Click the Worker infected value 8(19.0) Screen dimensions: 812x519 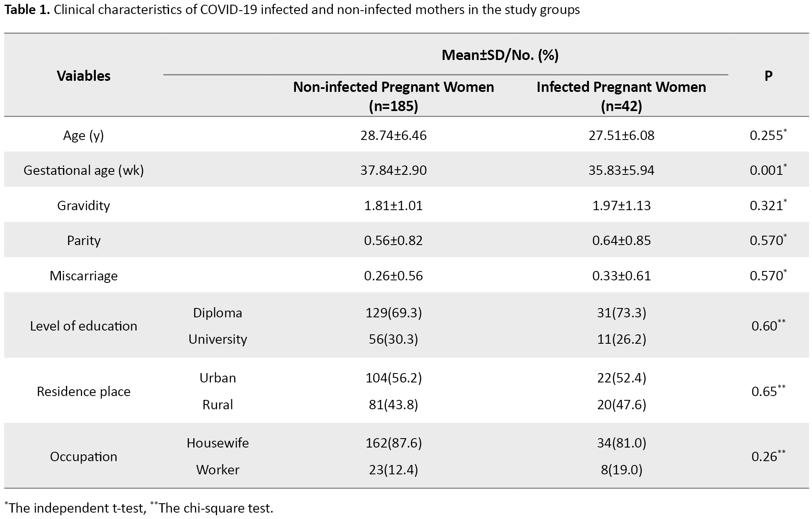click(621, 470)
